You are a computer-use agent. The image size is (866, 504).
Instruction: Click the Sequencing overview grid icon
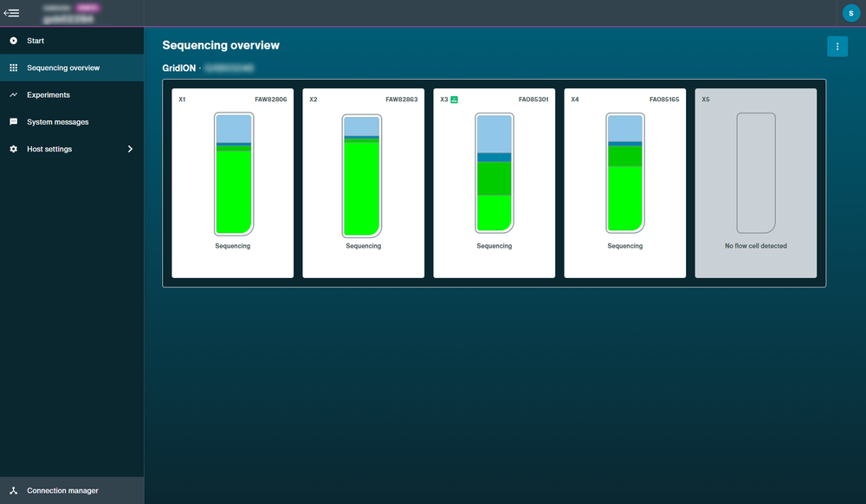[x=13, y=68]
